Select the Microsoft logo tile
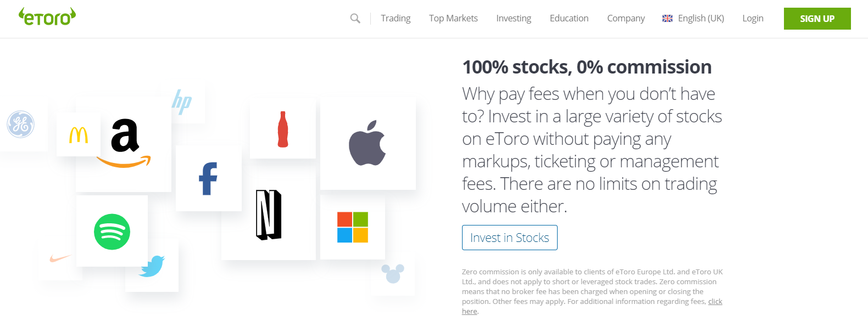 353,227
